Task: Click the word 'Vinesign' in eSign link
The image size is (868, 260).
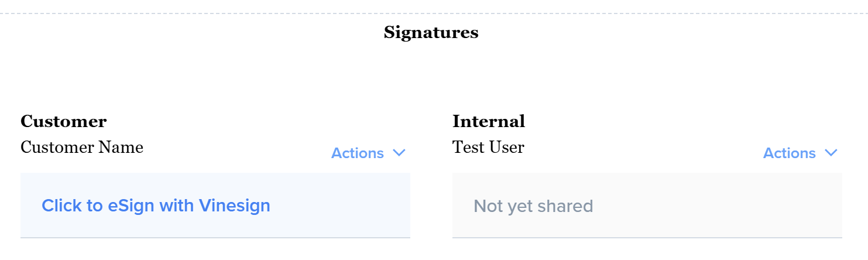Action: click(x=234, y=206)
